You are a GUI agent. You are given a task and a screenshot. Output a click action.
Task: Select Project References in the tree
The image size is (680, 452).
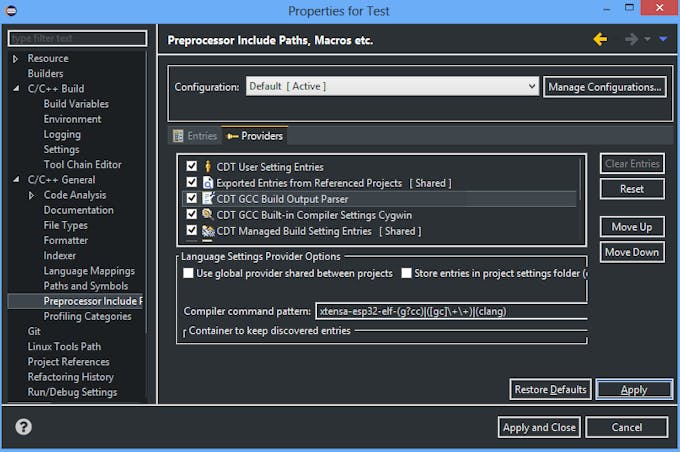click(x=69, y=362)
